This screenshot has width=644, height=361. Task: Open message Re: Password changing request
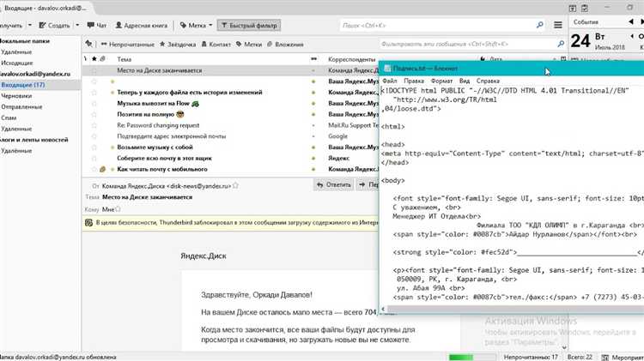coord(158,125)
